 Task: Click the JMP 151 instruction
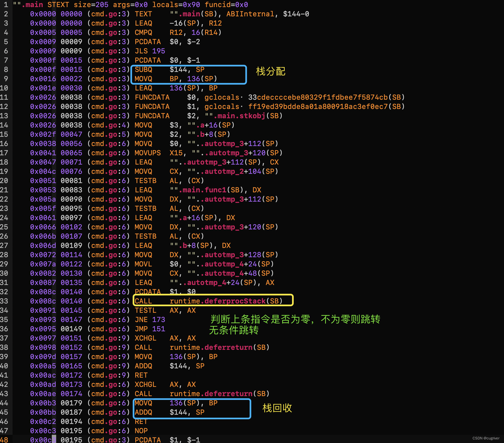point(150,329)
